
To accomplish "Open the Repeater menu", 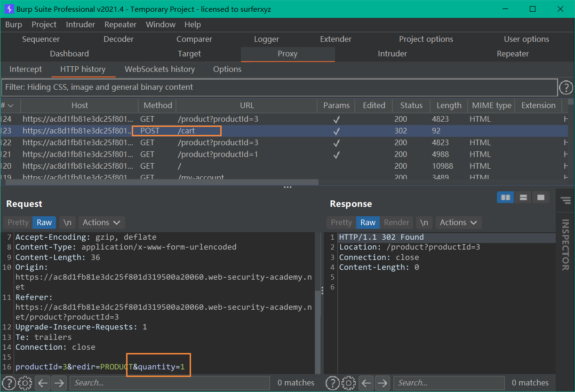I will (x=120, y=24).
